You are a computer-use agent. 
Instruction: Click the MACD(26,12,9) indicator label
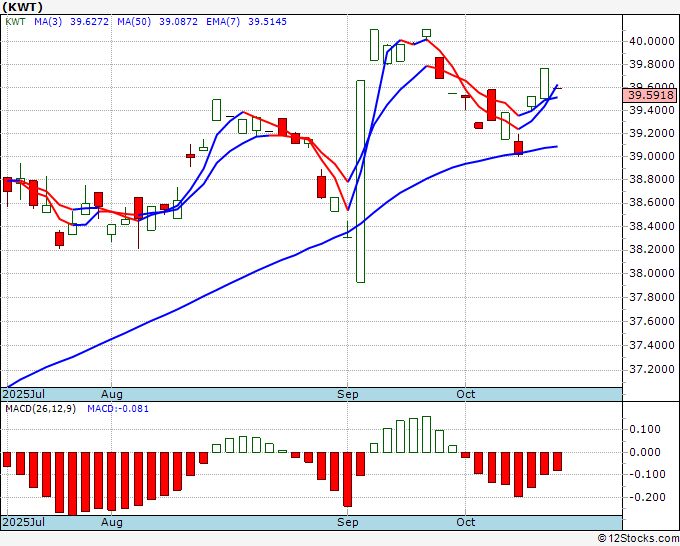(x=40, y=409)
